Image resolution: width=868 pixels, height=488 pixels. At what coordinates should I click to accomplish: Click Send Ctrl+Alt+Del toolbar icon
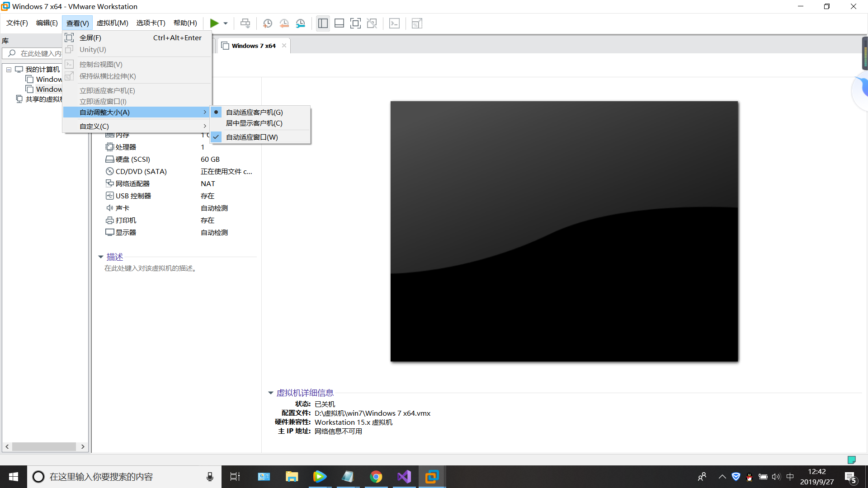pos(245,23)
